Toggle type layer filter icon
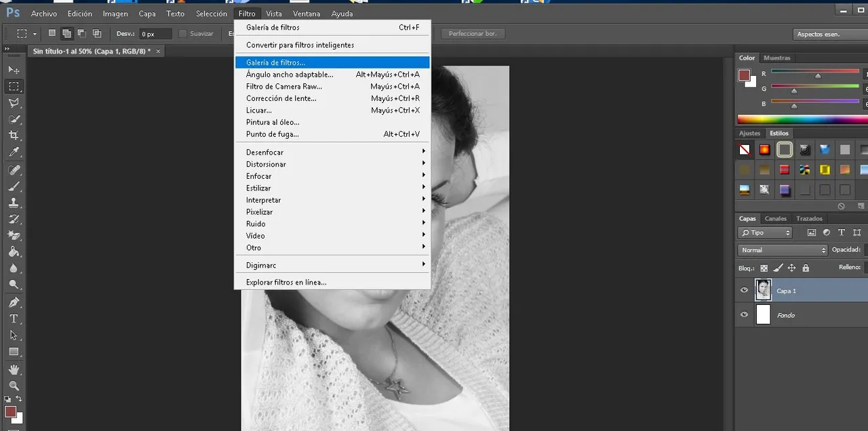Viewport: 868px width, 431px height. (x=842, y=232)
